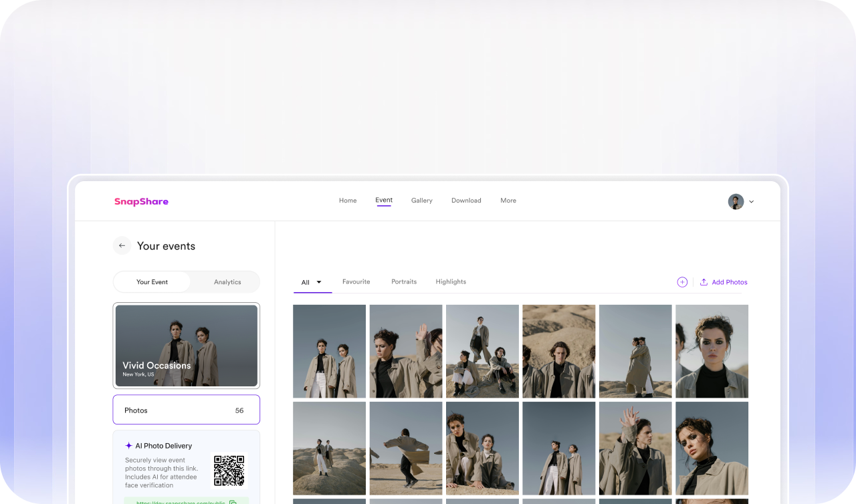856x504 pixels.
Task: Open the Vivid Occasions event card
Action: click(186, 346)
